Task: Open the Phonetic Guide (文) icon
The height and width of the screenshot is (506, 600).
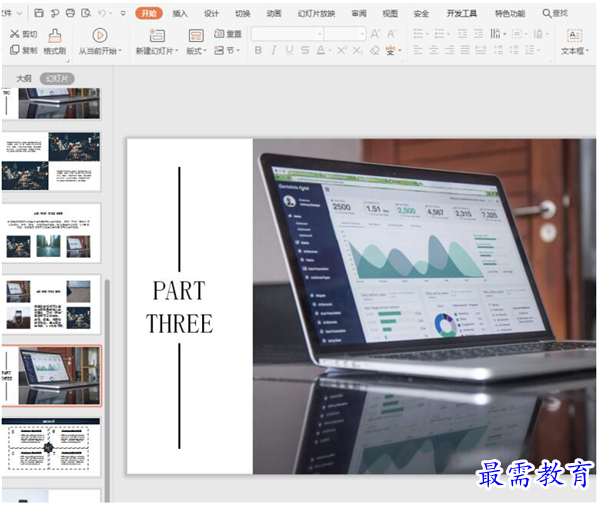Action: 390,50
